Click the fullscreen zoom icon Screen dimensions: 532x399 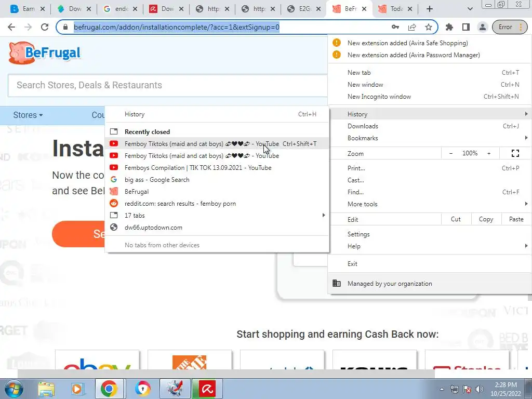pyautogui.click(x=515, y=153)
